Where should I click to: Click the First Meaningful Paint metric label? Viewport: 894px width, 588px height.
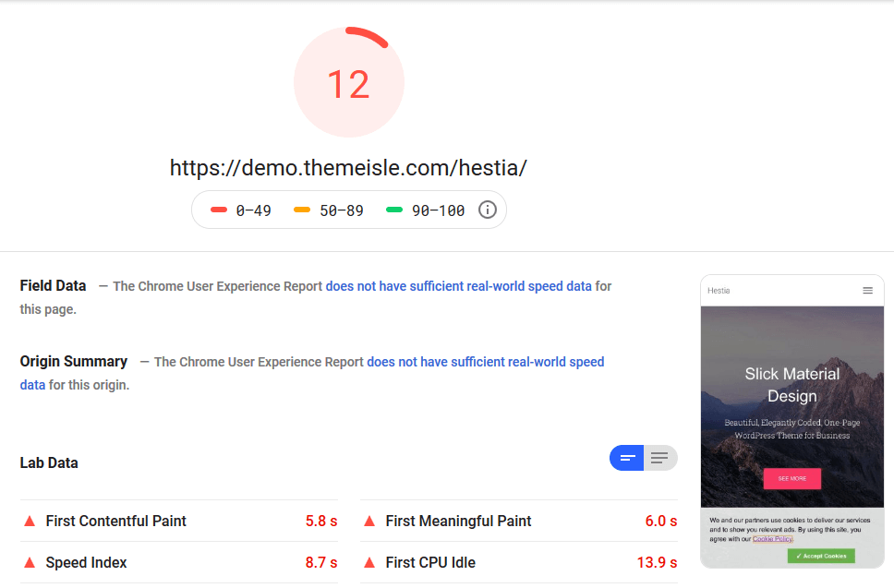coord(458,521)
